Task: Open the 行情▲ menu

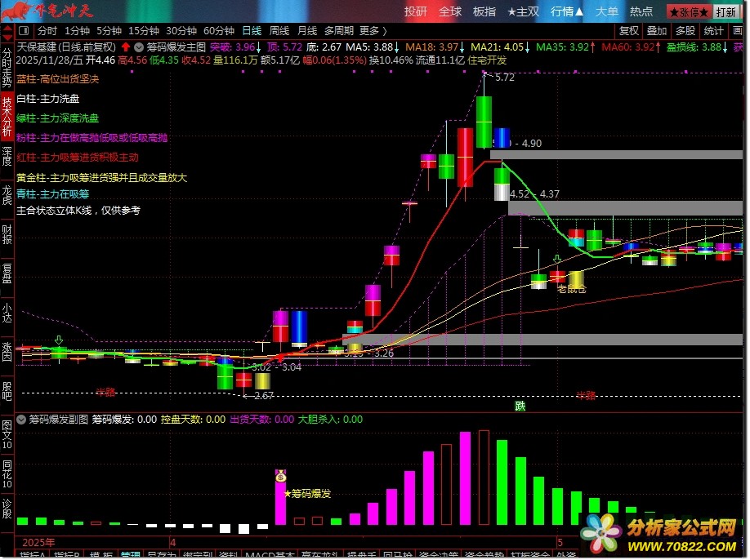Action: (x=567, y=11)
